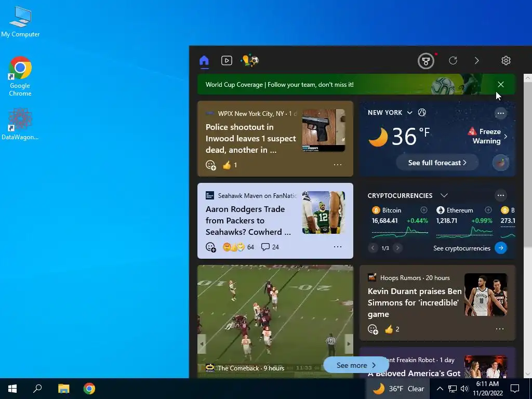Click the taskbar weather 36°F Clear widget
Screen dimensions: 532x399
point(398,389)
